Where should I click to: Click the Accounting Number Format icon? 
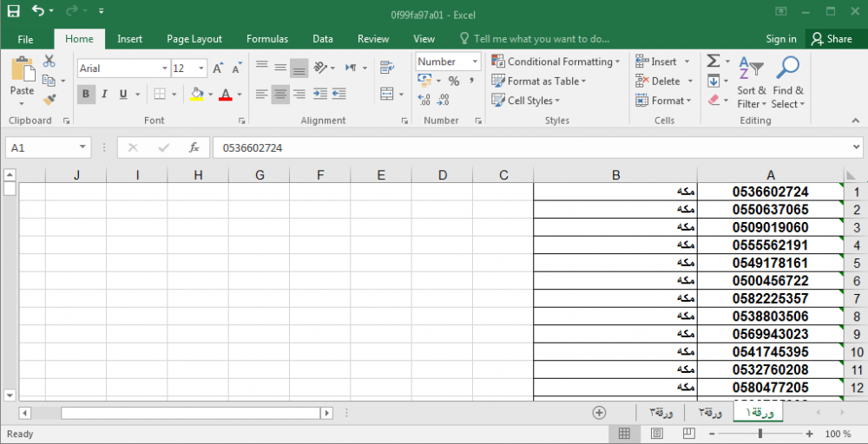pyautogui.click(x=424, y=82)
